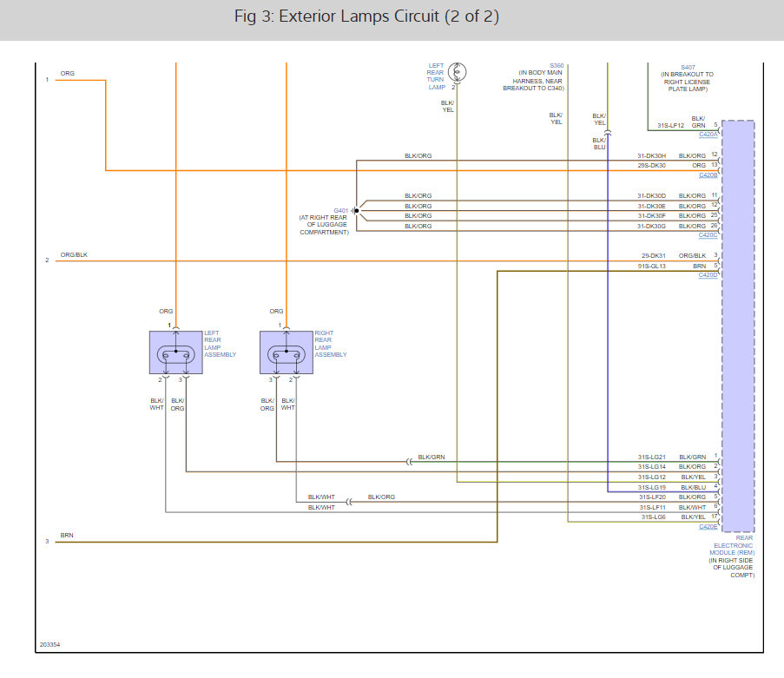Open the C420D connector link
This screenshot has height=678, width=784.
(x=708, y=275)
